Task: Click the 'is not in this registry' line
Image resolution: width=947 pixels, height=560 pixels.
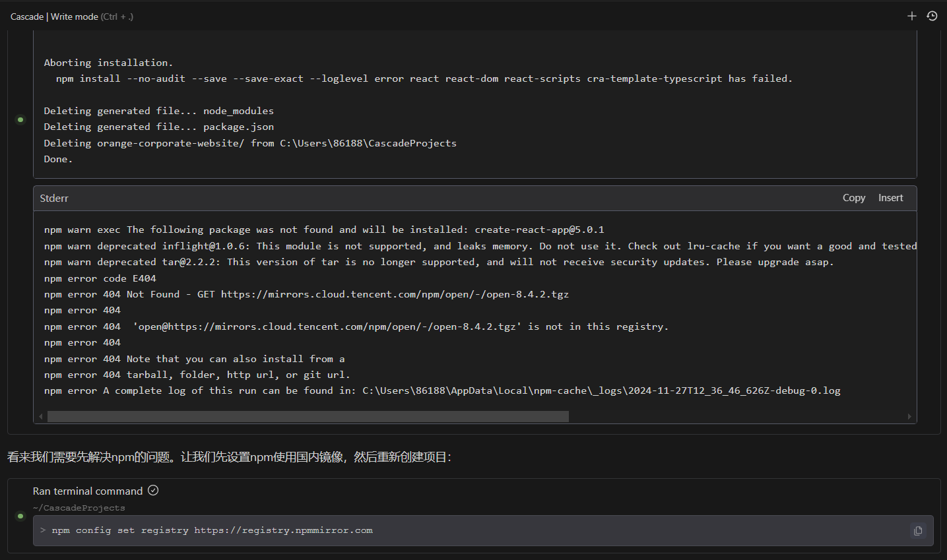Action: [x=356, y=327]
